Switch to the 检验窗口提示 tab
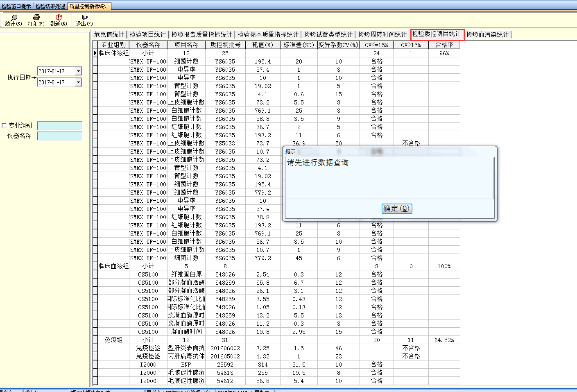Viewport: 577px width, 392px height. point(16,6)
